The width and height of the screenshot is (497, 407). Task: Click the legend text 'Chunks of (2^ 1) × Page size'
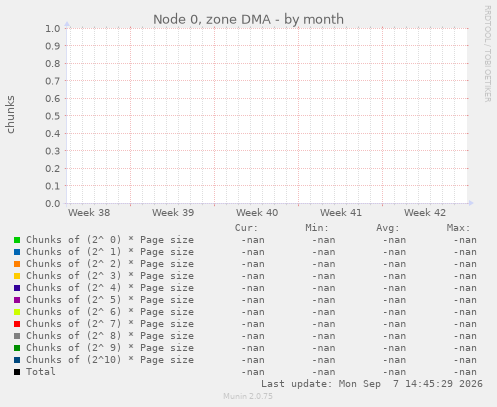pos(110,252)
